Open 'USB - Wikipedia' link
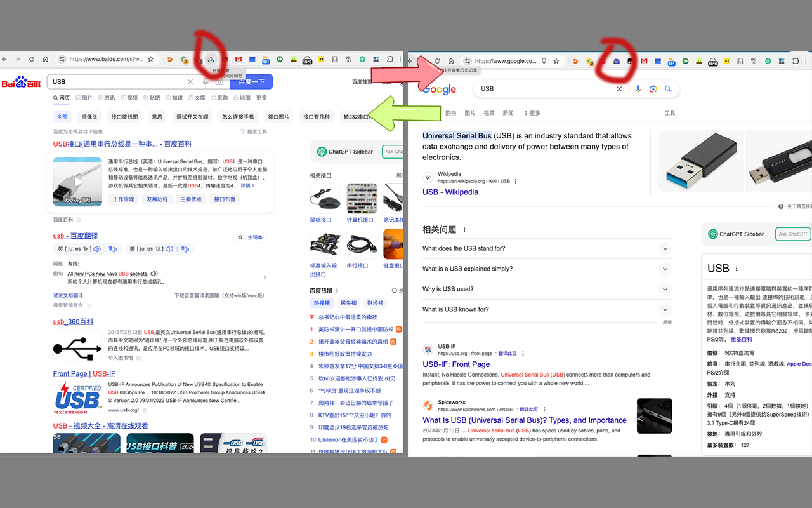This screenshot has height=508, width=812. pos(450,192)
